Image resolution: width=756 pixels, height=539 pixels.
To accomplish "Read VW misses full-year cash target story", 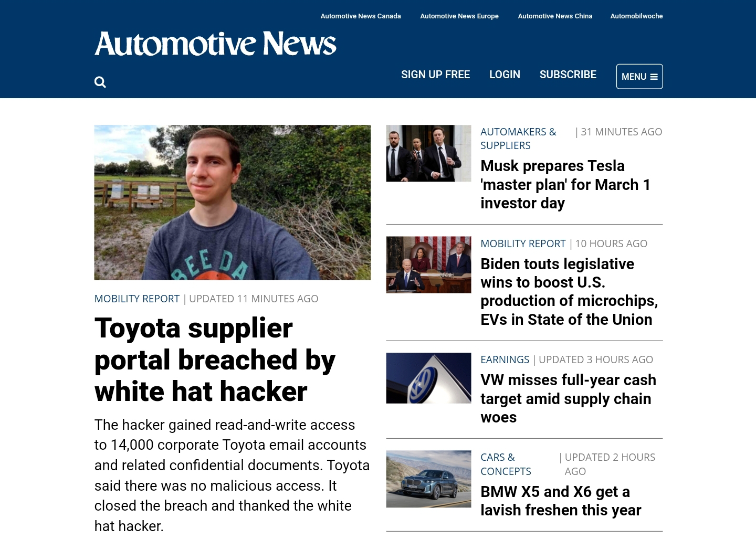I will coord(568,398).
